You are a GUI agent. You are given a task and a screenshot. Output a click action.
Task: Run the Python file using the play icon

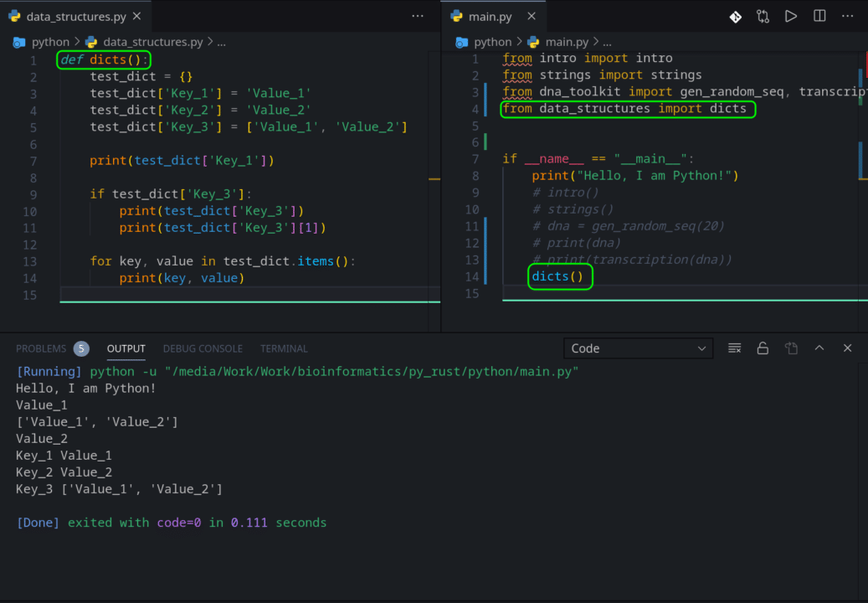(790, 16)
